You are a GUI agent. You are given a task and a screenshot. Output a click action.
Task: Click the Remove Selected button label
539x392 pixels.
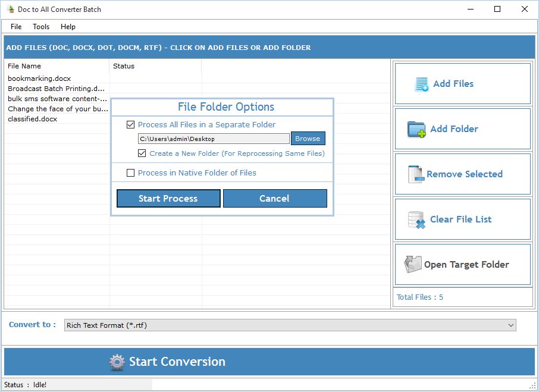tap(465, 174)
